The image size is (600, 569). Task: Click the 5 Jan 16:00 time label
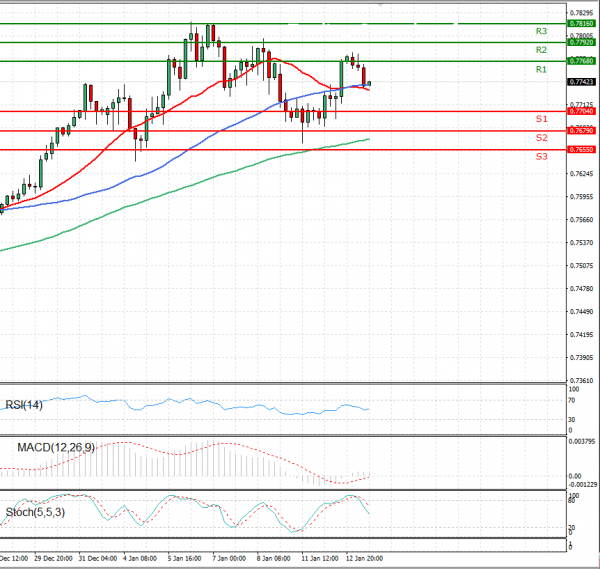point(184,559)
